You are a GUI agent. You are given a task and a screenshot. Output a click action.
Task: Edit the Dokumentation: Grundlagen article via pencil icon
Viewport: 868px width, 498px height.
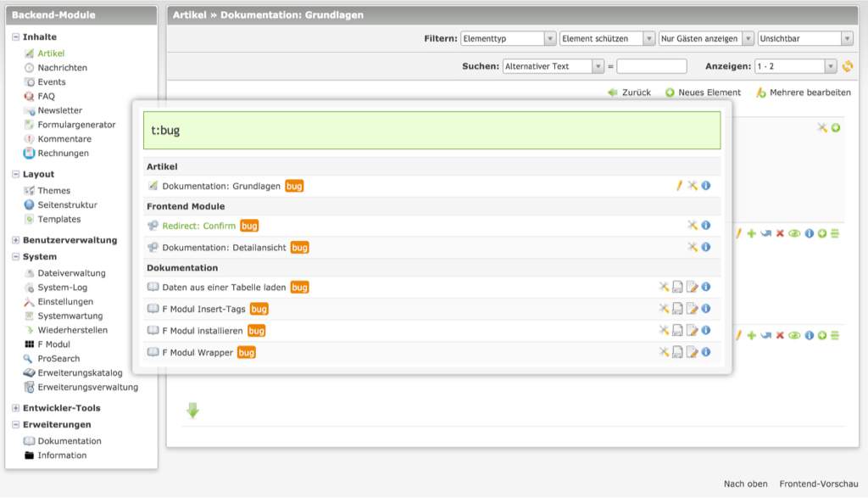click(x=679, y=186)
